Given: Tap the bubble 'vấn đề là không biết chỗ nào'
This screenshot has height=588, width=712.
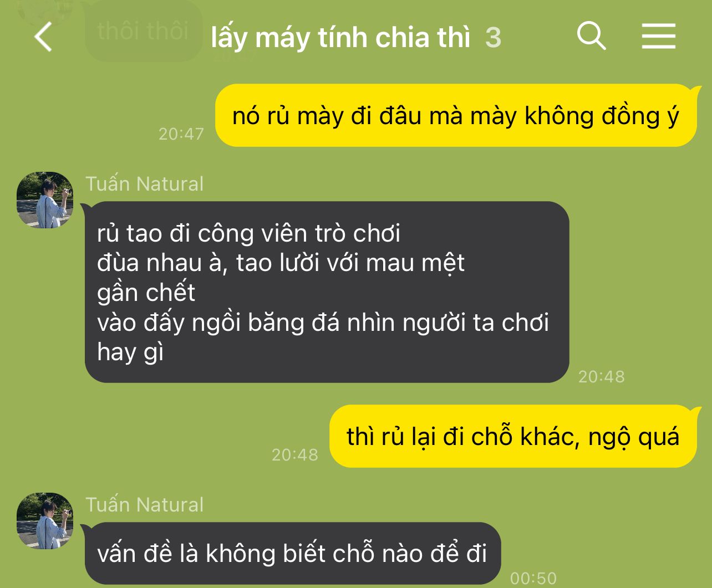Looking at the screenshot, I should click(x=293, y=553).
